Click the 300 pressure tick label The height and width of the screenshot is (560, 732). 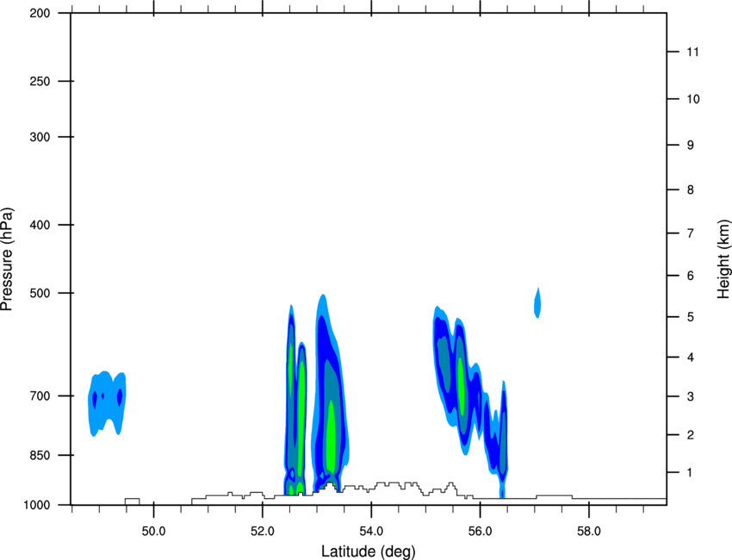(x=40, y=137)
